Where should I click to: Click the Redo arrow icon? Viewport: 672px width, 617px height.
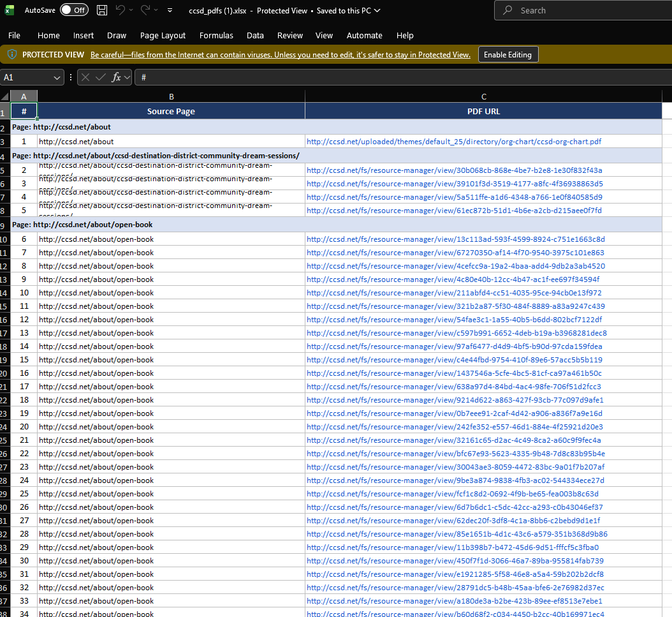click(x=145, y=10)
